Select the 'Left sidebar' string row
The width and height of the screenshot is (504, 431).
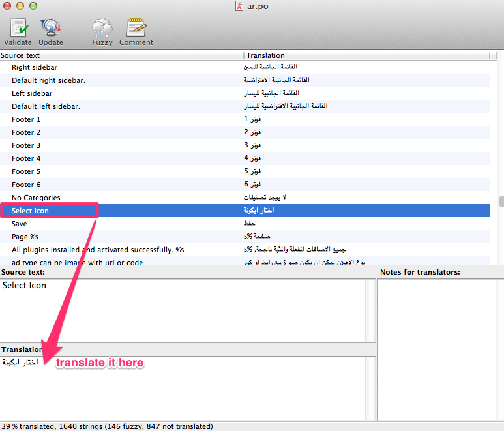click(32, 93)
